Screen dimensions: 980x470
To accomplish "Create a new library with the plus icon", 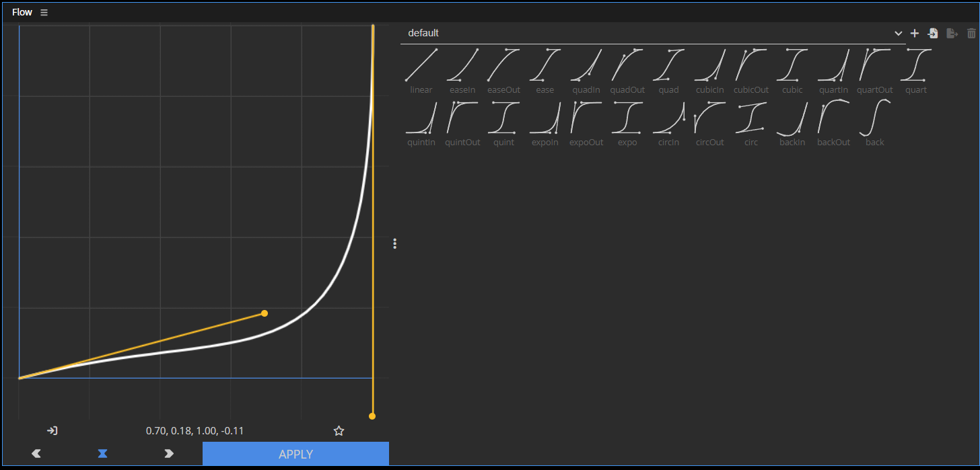I will 915,33.
